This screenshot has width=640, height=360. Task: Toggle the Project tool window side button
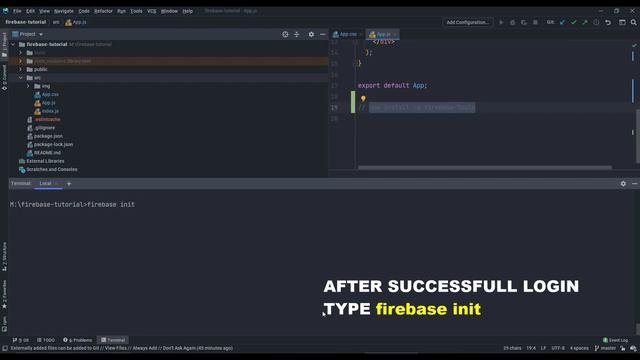coord(4,45)
